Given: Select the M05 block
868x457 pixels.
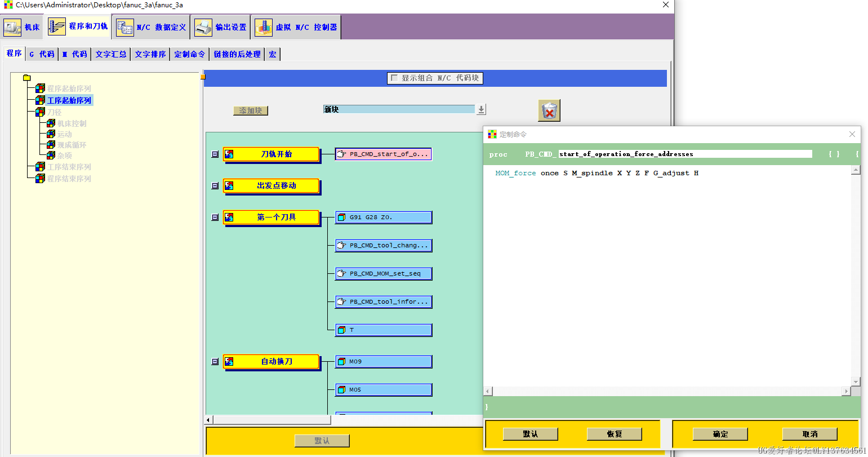Looking at the screenshot, I should click(x=384, y=390).
